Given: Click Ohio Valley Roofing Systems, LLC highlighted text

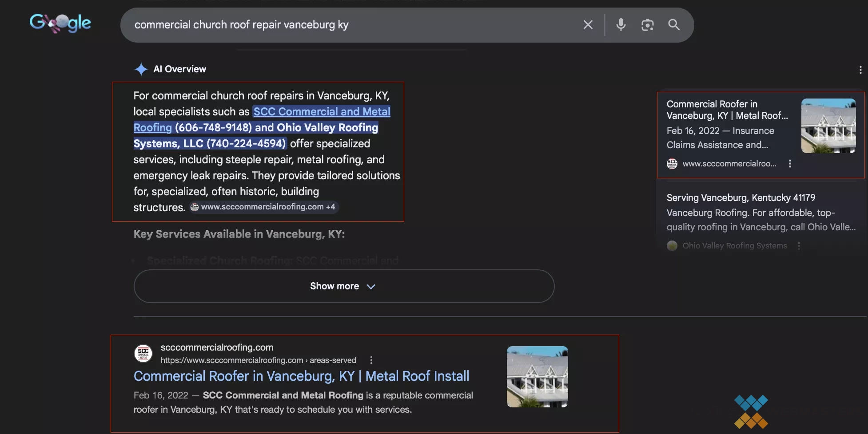Looking at the screenshot, I should (255, 135).
